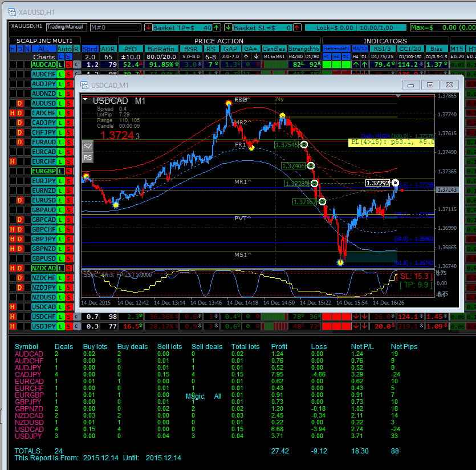Click gray C close button for USDCHF
Screen dimensions: 476x470
77,317
